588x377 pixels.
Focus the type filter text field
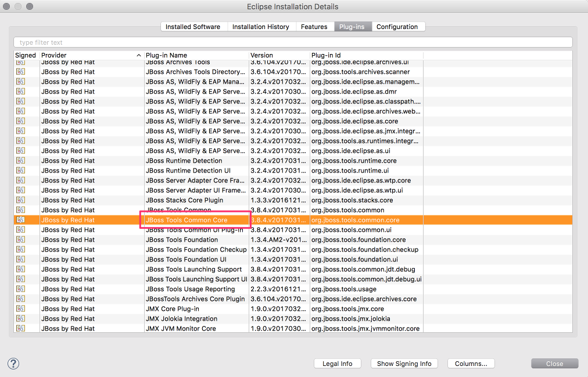pos(293,42)
